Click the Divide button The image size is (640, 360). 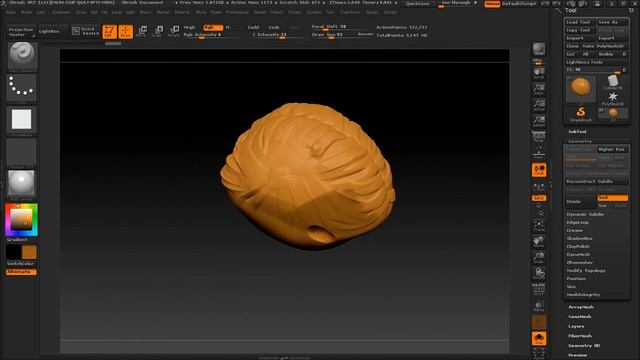point(580,202)
